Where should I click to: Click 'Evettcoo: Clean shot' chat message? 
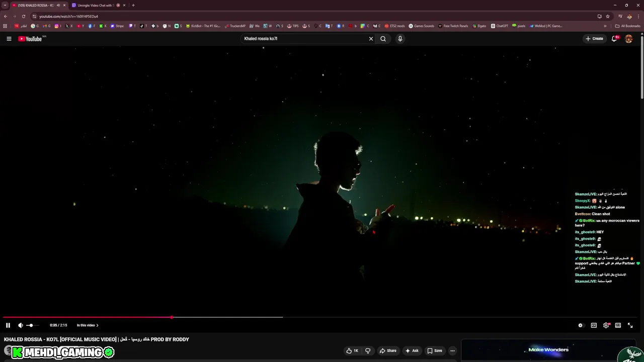click(593, 214)
